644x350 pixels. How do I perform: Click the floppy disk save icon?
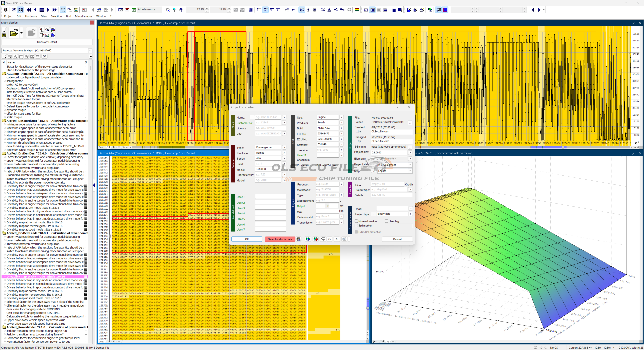[4, 36]
